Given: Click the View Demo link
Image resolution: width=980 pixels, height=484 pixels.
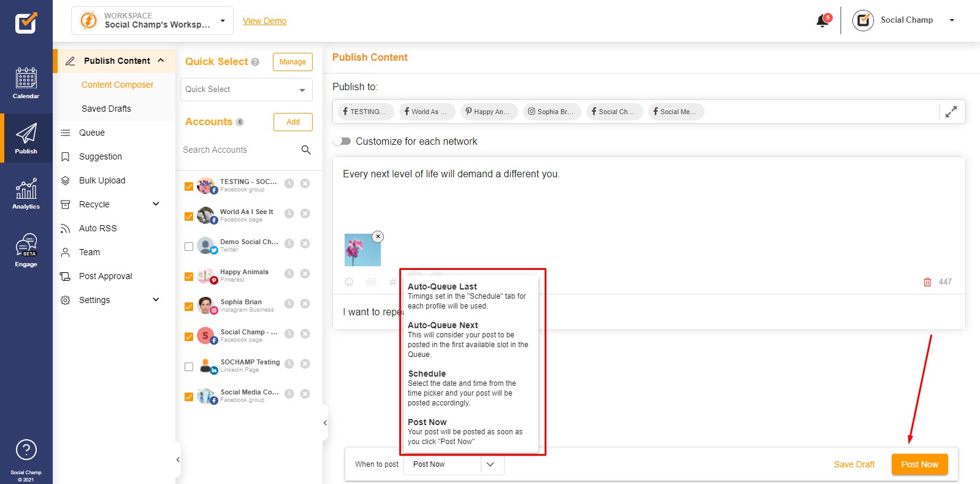Looking at the screenshot, I should pos(264,21).
